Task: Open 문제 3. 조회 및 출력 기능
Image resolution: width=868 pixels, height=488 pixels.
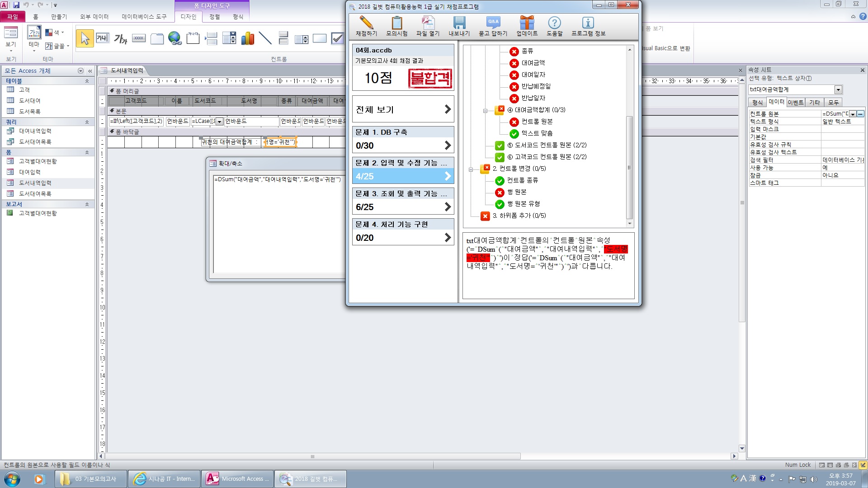Action: coord(403,201)
